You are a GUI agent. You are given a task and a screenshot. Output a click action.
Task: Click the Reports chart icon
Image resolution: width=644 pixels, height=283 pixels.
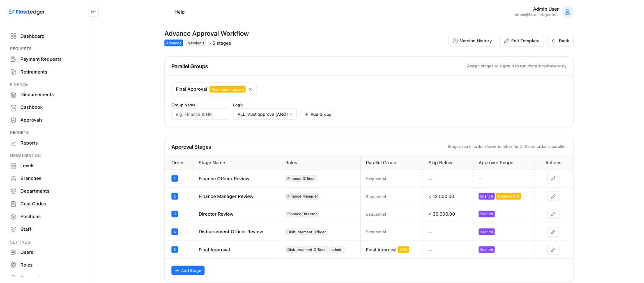pos(14,143)
